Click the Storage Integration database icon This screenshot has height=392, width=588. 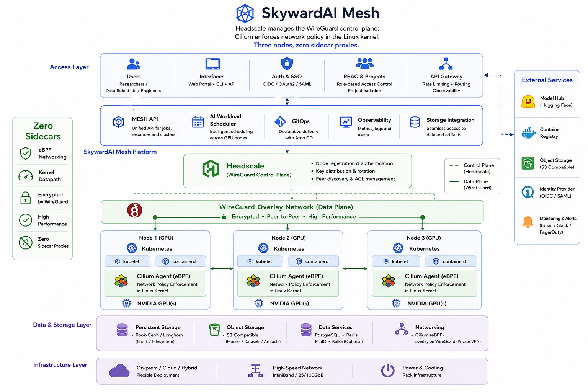[x=415, y=122]
